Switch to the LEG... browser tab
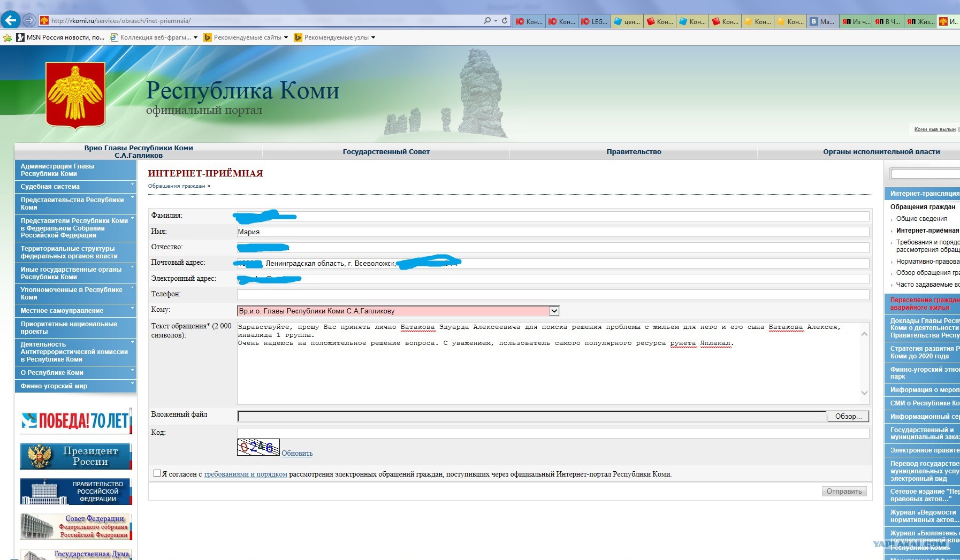 595,21
